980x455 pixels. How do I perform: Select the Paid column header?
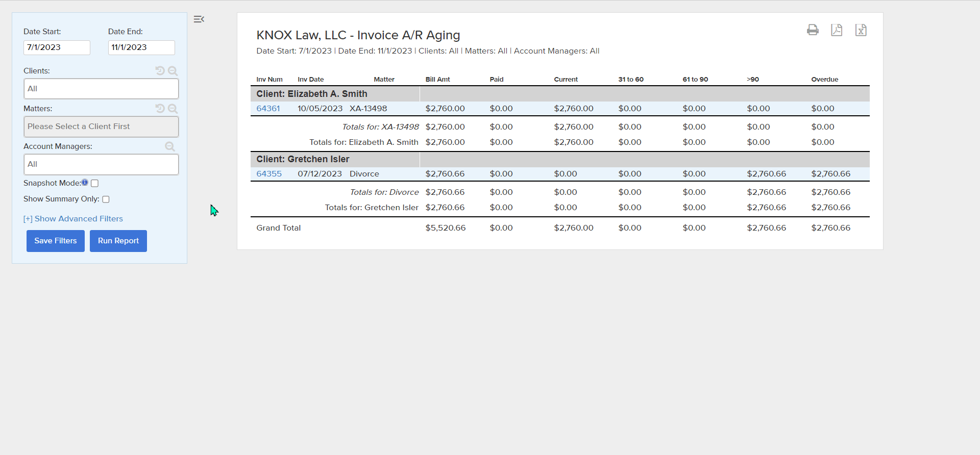[497, 80]
